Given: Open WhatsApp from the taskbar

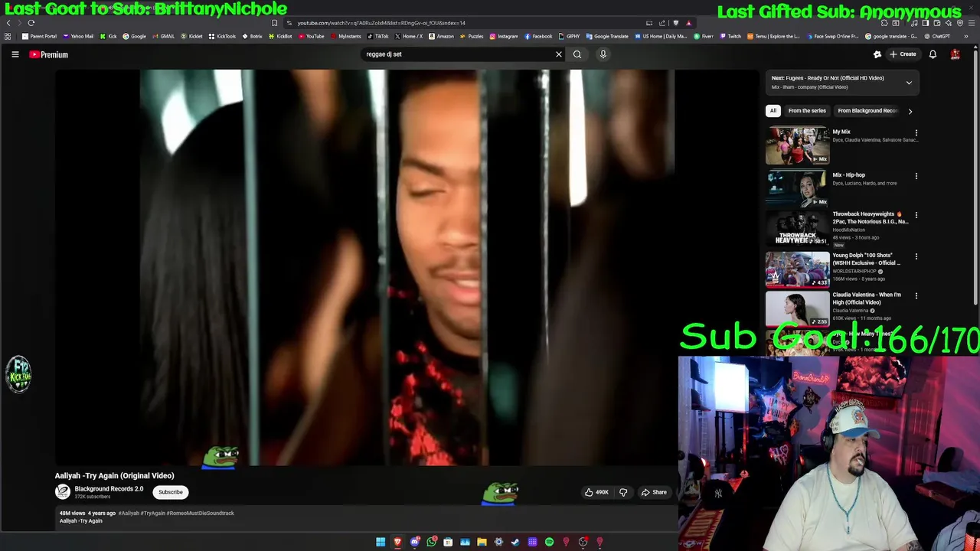Looking at the screenshot, I should [431, 542].
